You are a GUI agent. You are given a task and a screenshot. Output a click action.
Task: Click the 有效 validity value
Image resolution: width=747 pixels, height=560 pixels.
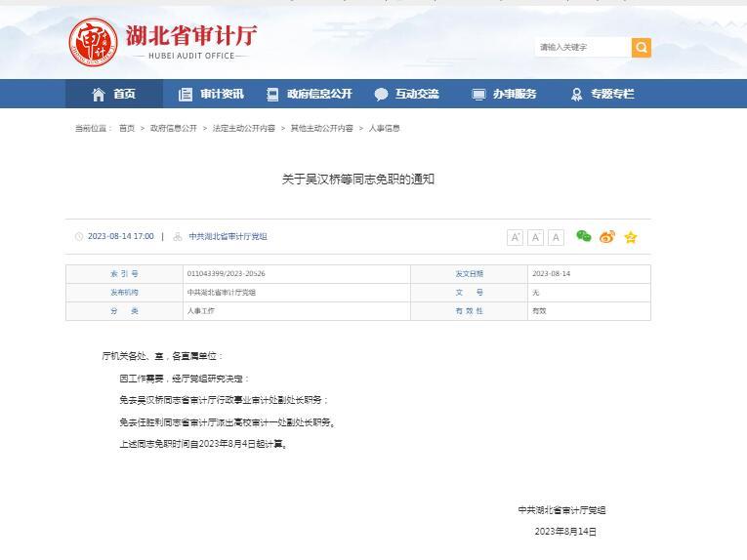pos(539,310)
